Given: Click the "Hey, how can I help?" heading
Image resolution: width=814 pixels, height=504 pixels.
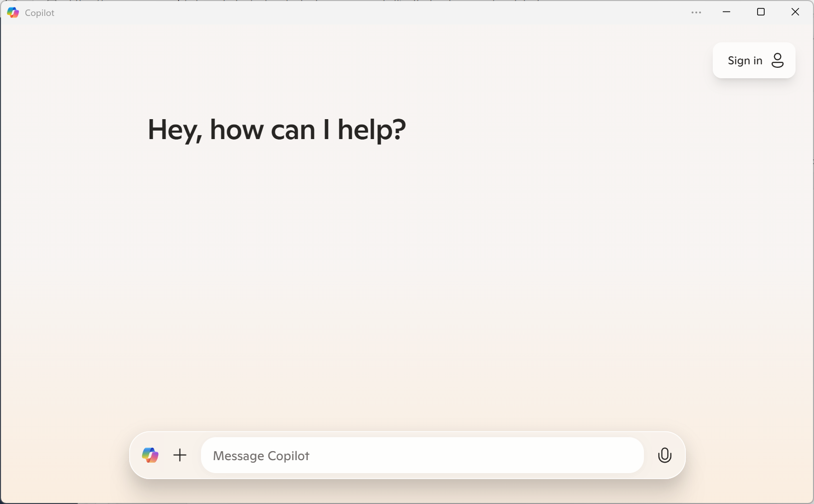Looking at the screenshot, I should pyautogui.click(x=277, y=130).
